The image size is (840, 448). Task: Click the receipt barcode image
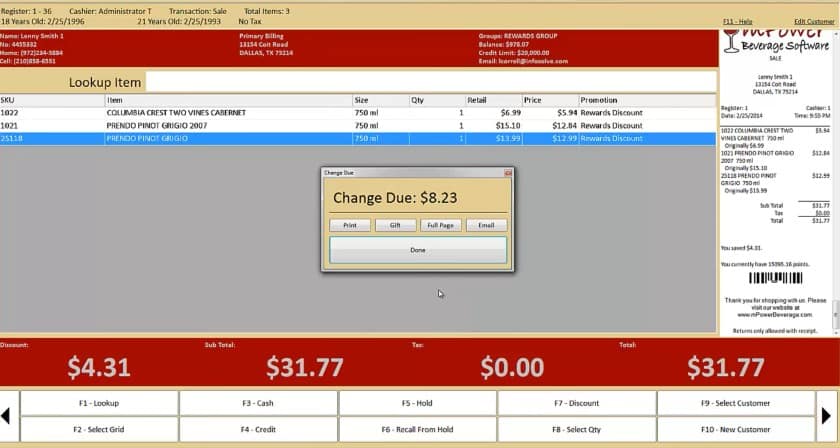[x=775, y=278]
